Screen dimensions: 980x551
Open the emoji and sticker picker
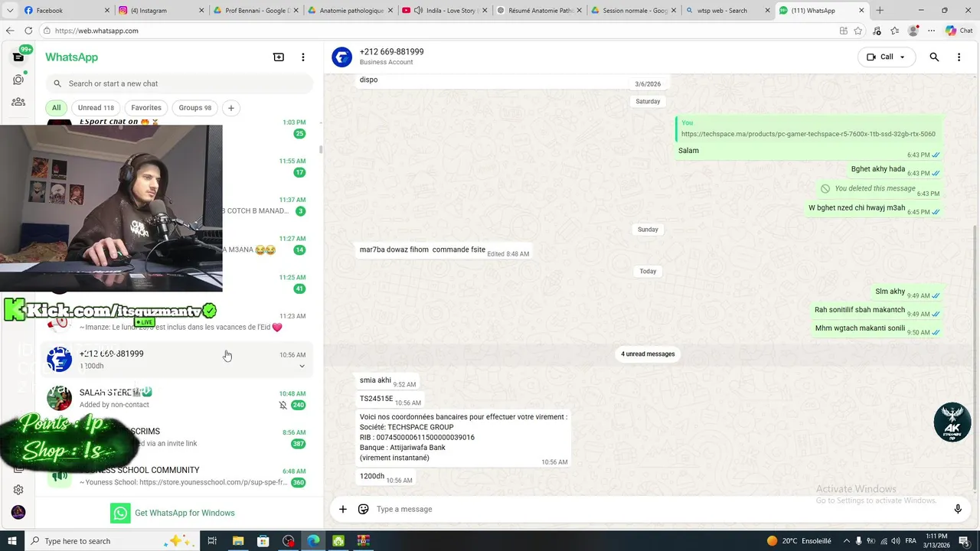pyautogui.click(x=364, y=509)
